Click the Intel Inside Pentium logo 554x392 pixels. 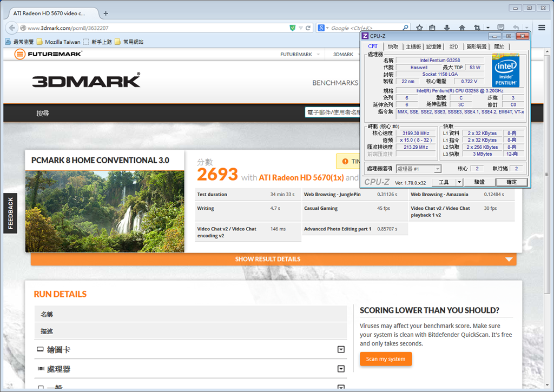(x=506, y=70)
